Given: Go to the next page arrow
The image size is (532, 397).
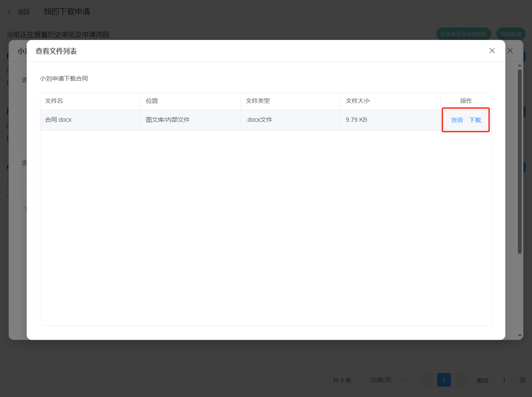Looking at the screenshot, I should coord(461,380).
